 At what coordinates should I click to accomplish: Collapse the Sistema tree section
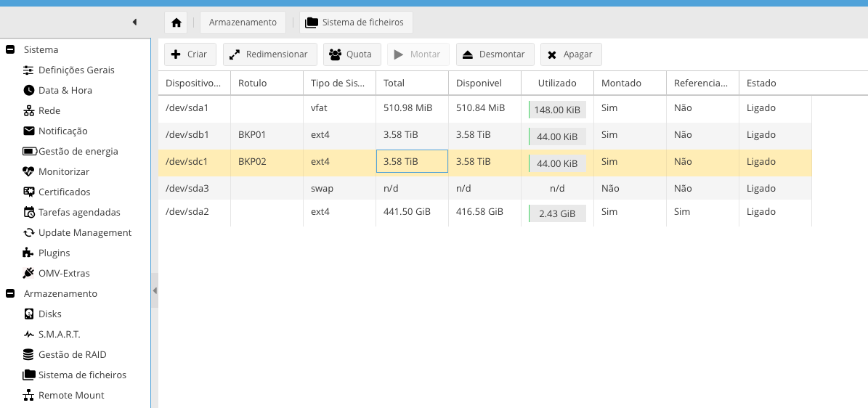click(x=10, y=50)
